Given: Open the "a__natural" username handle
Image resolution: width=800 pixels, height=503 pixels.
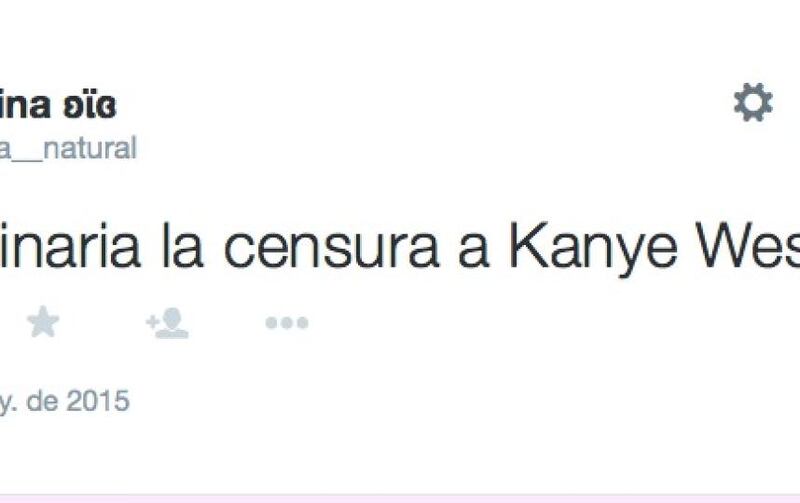Looking at the screenshot, I should point(68,148).
